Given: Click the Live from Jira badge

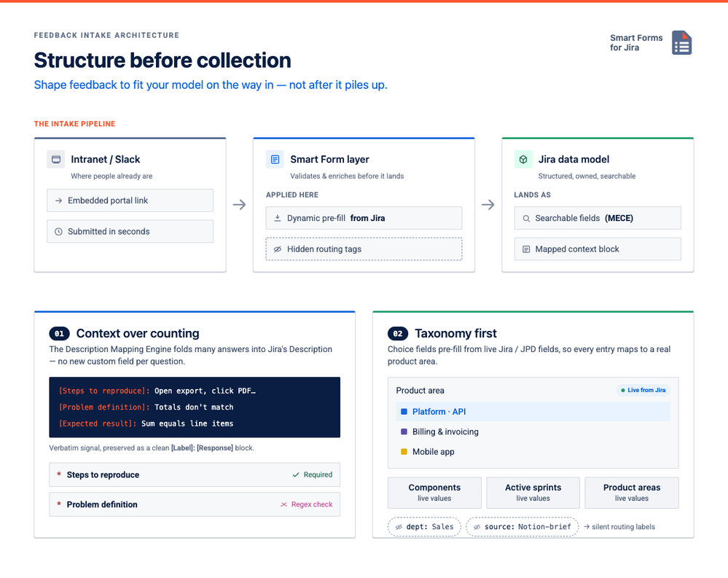Looking at the screenshot, I should point(643,391).
